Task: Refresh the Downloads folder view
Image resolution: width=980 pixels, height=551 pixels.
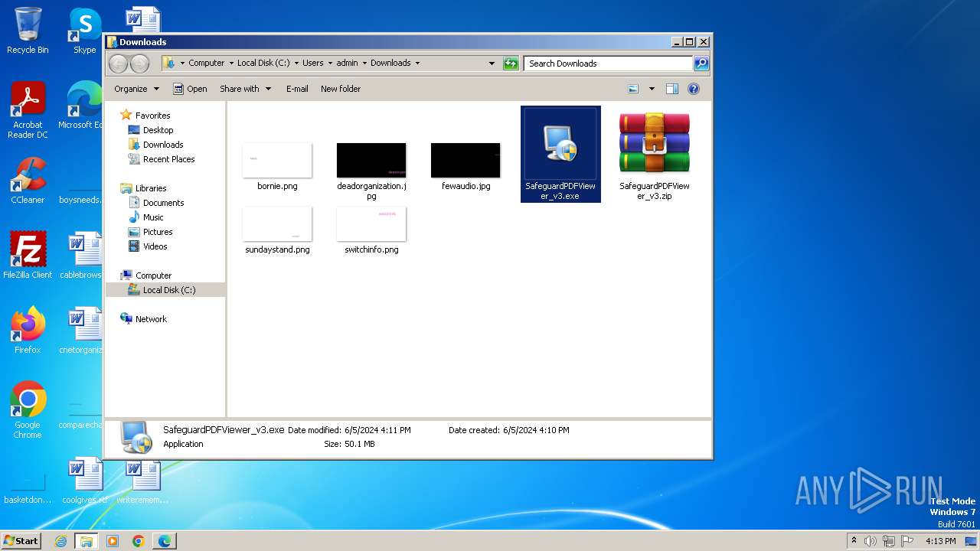Action: coord(511,64)
